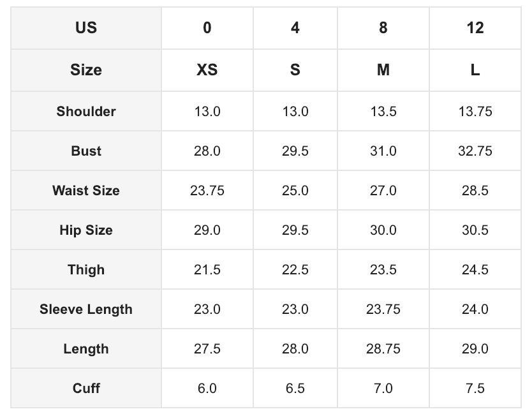The height and width of the screenshot is (416, 532).
Task: Select the Waist Size row label
Action: [86, 190]
